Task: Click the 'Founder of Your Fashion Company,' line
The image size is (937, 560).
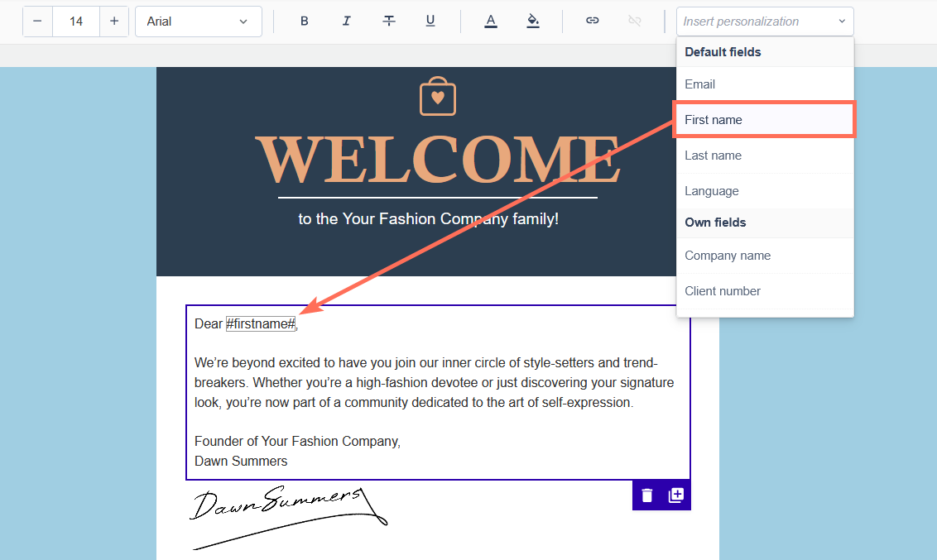Action: click(x=297, y=441)
